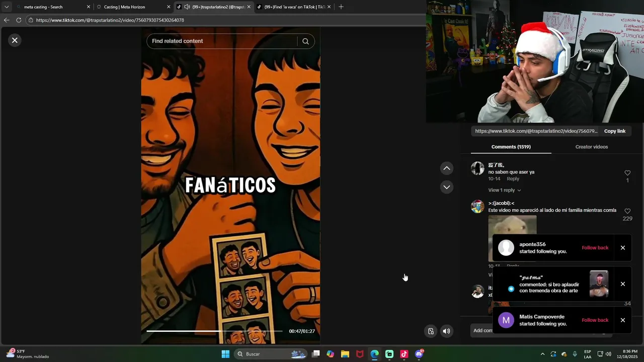Open the aponte356 profile avatar
644x362 pixels.
pos(506,248)
